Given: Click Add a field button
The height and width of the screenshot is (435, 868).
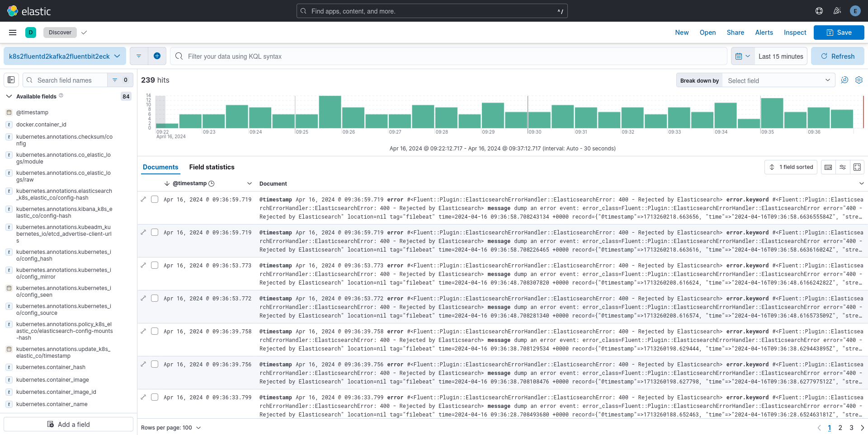Looking at the screenshot, I should [x=69, y=424].
